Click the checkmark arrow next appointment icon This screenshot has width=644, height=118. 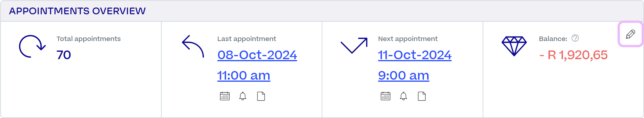(x=354, y=45)
